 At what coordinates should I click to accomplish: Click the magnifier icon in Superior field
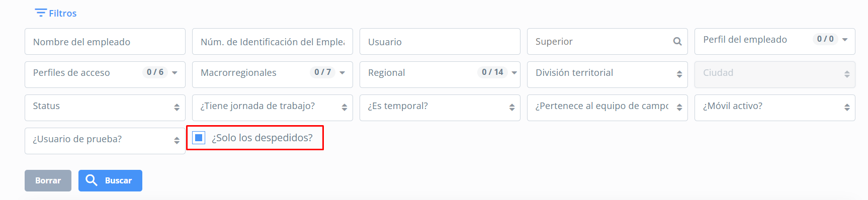coord(677,42)
